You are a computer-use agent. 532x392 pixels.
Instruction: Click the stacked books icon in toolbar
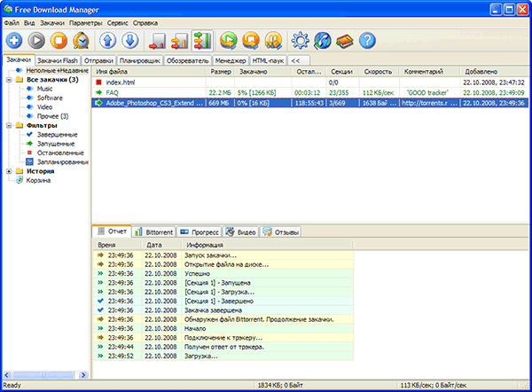click(x=345, y=41)
